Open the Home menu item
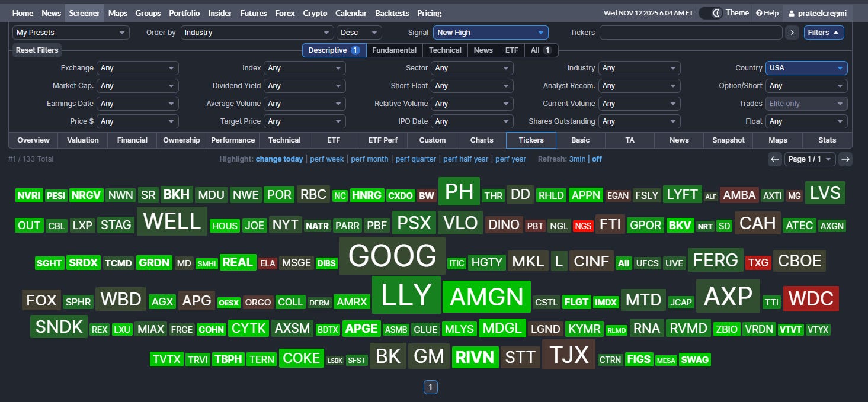The width and height of the screenshot is (868, 402). 23,13
